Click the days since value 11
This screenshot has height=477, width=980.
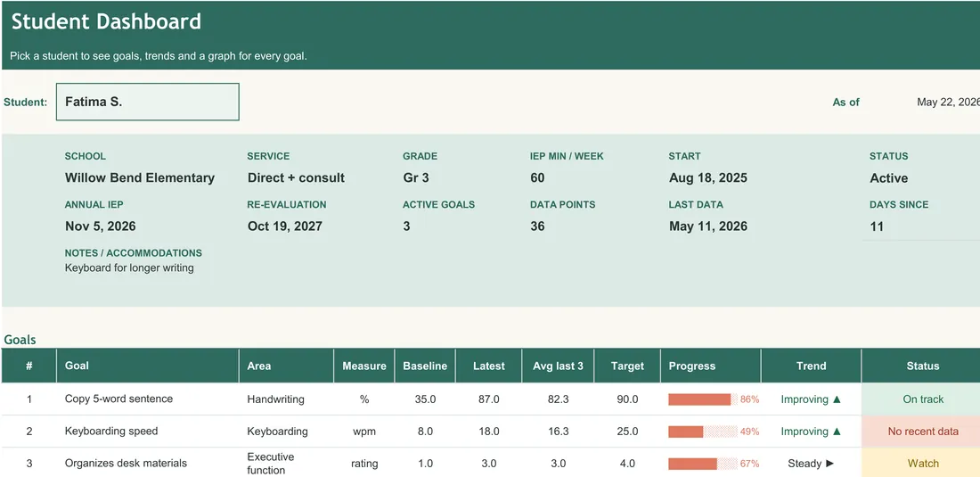point(877,226)
